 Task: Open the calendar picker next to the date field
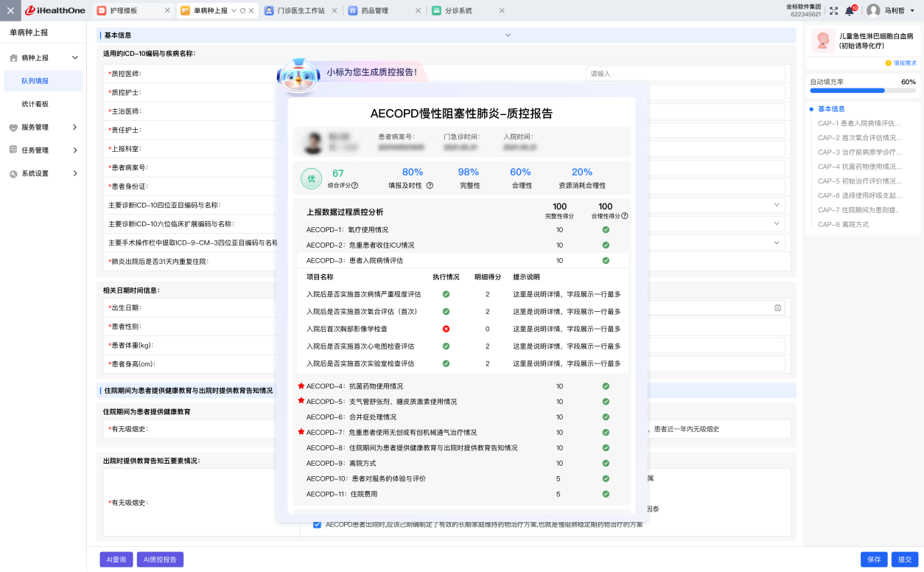[x=778, y=307]
